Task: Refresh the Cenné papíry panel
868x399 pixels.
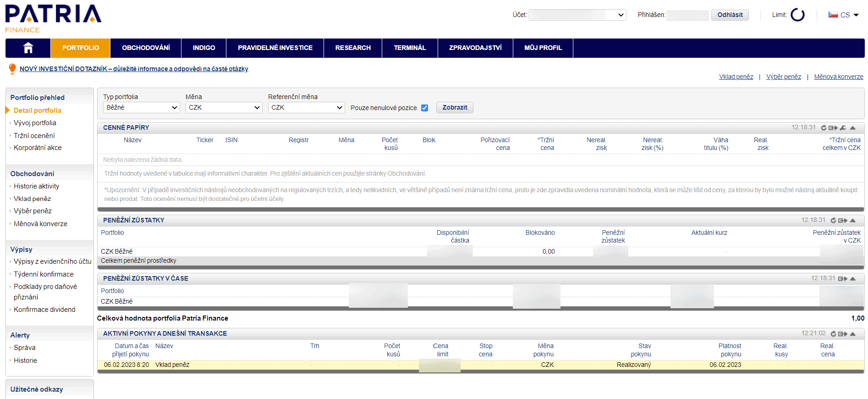Action: point(824,128)
